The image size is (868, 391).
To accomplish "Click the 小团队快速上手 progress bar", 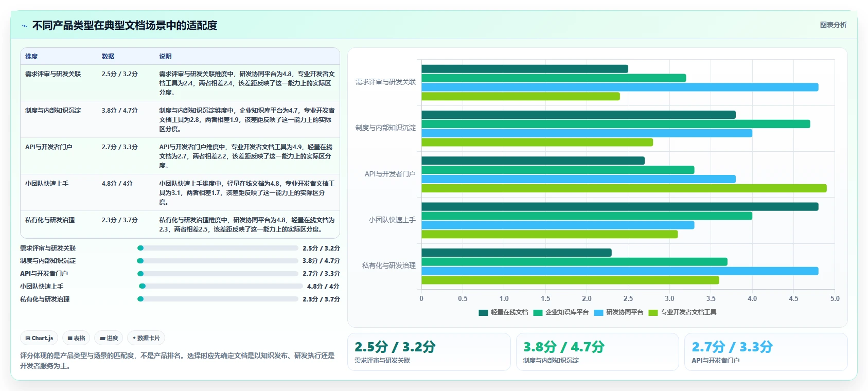I will click(220, 286).
